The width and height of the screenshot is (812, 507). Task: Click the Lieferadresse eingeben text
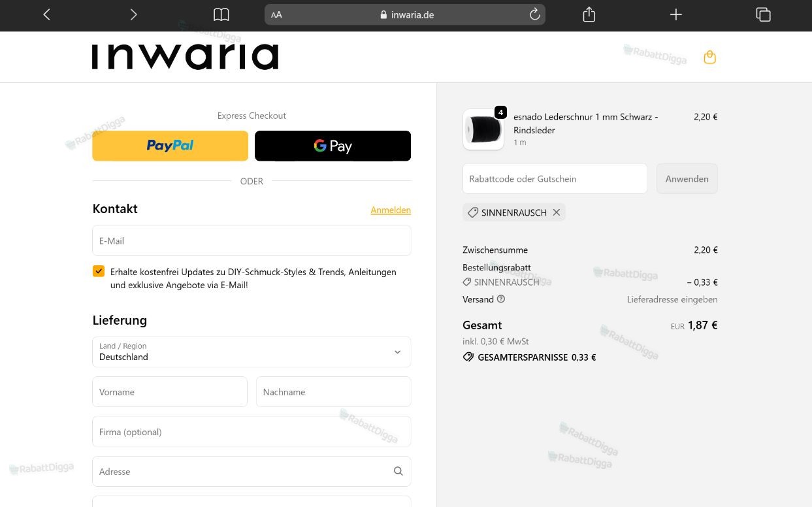point(672,299)
